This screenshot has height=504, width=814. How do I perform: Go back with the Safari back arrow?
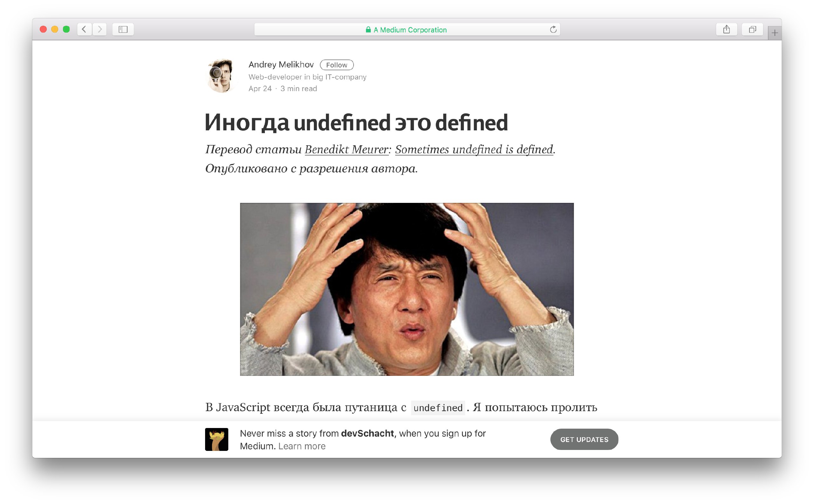[84, 29]
